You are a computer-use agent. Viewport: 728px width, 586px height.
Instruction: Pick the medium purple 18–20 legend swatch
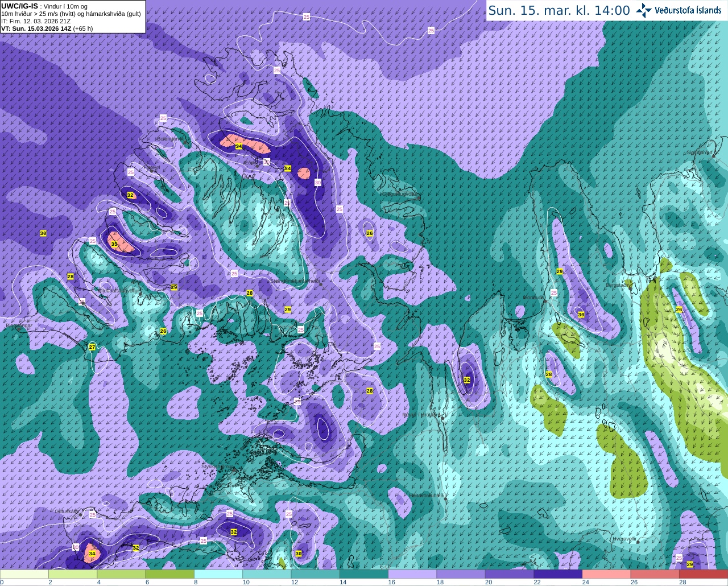point(461,575)
